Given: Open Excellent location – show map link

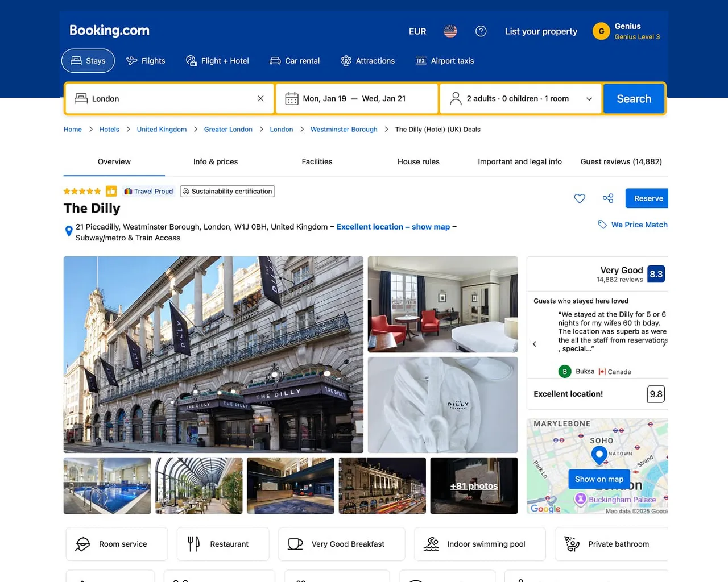Looking at the screenshot, I should 393,227.
